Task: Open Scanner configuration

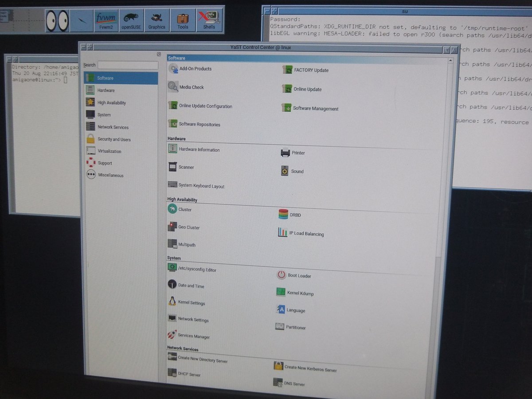Action: pyautogui.click(x=181, y=167)
